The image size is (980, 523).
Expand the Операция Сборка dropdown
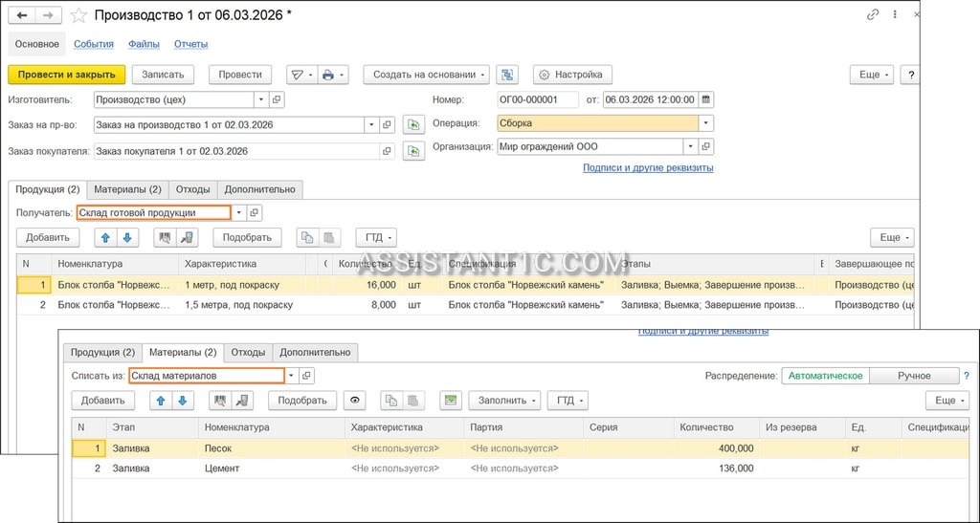click(x=705, y=123)
